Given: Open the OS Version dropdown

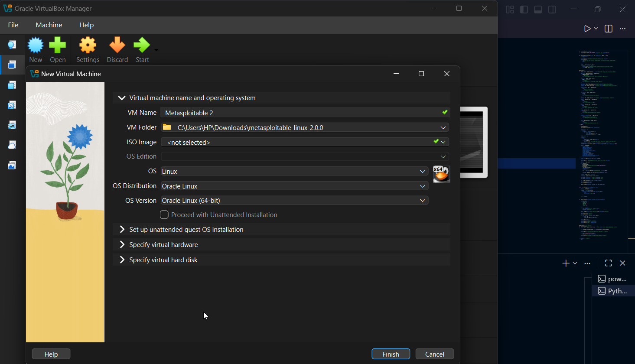Looking at the screenshot, I should point(294,201).
